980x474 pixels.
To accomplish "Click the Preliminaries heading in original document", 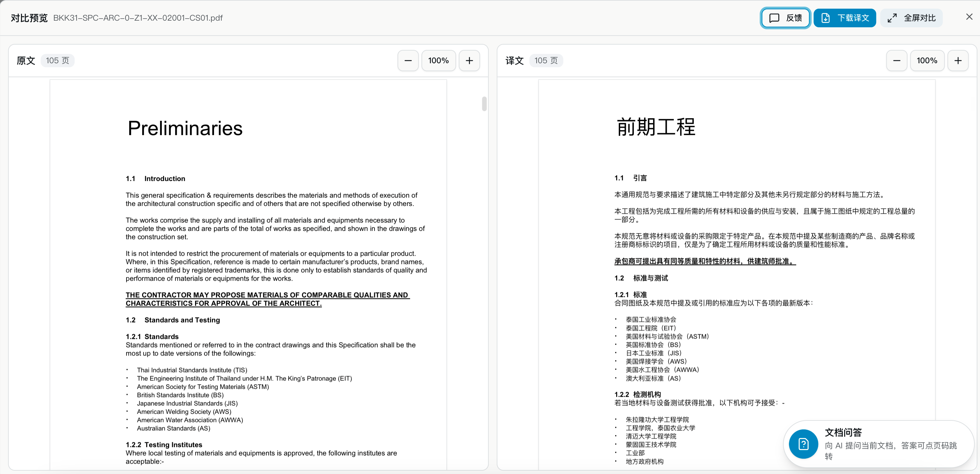I will [185, 128].
